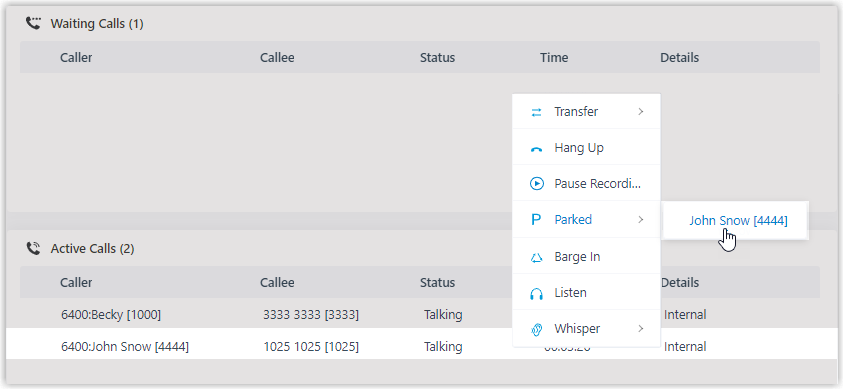
Task: Click the Transfer arrows icon
Action: point(536,112)
